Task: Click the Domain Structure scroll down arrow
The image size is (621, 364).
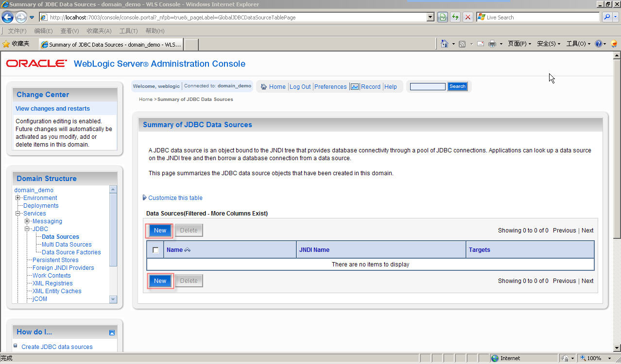Action: (x=113, y=299)
